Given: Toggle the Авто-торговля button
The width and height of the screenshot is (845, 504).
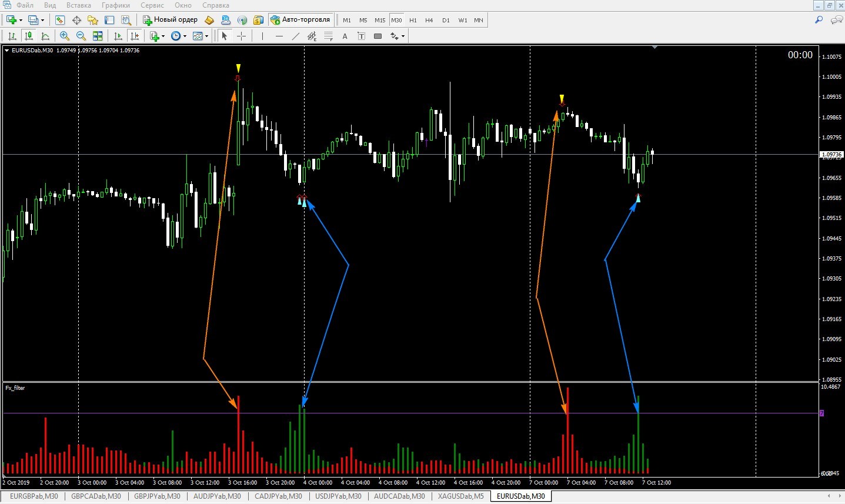Looking at the screenshot, I should click(x=300, y=20).
